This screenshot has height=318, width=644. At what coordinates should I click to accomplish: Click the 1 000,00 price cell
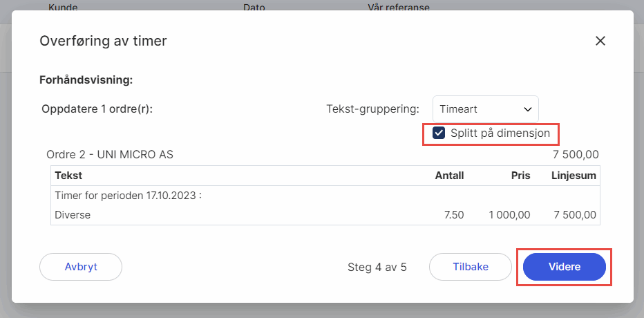click(509, 215)
